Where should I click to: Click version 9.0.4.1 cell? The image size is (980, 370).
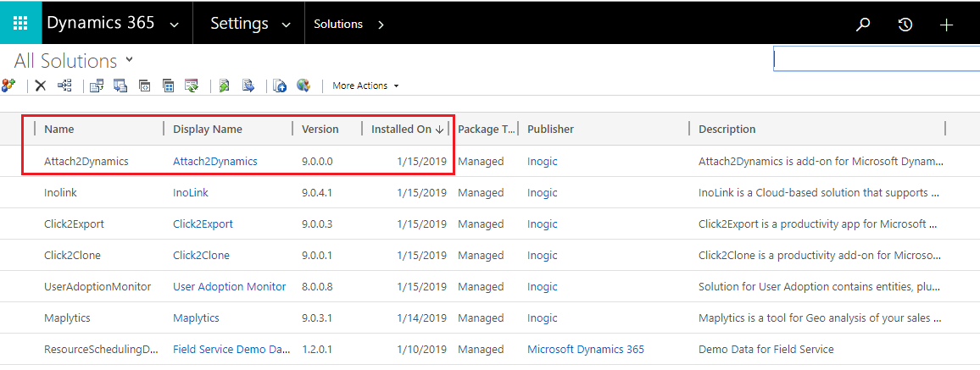tap(316, 193)
